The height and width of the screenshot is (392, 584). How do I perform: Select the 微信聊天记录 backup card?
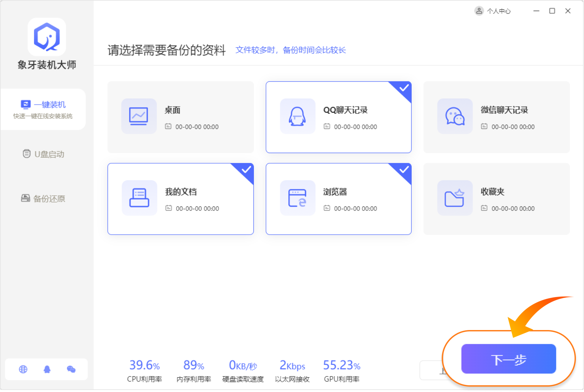pyautogui.click(x=496, y=117)
